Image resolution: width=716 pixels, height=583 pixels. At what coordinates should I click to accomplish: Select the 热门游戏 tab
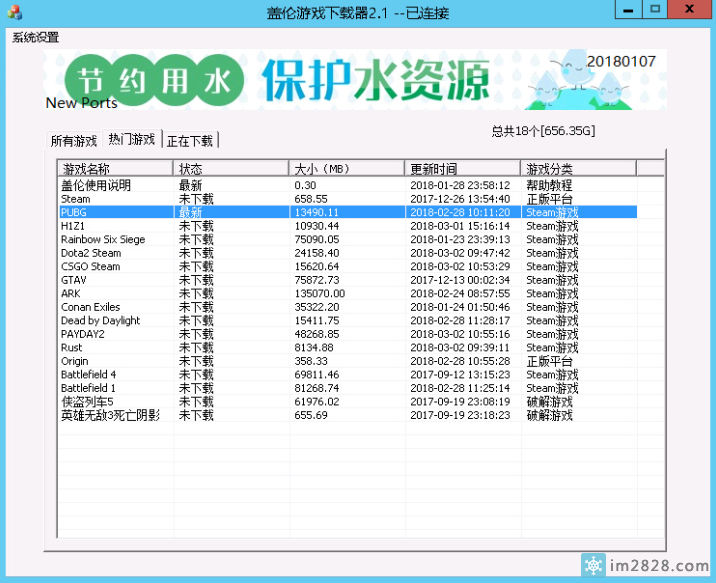point(132,140)
